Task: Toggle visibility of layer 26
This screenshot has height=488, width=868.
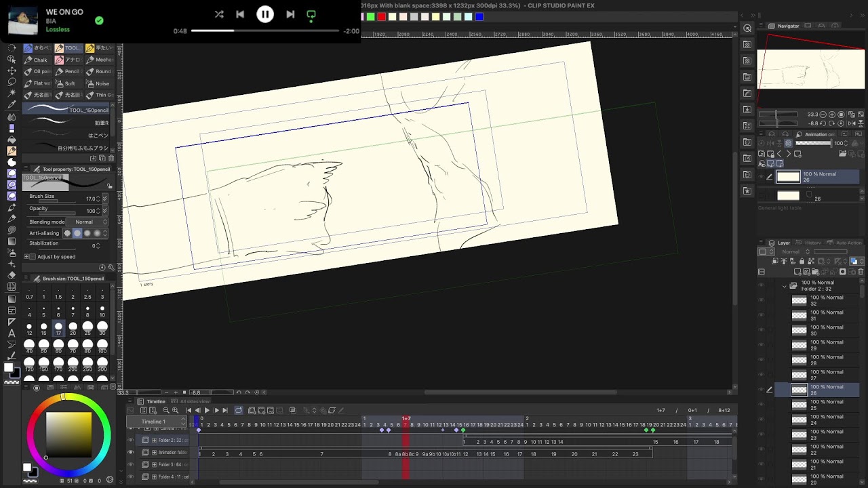Action: click(761, 390)
